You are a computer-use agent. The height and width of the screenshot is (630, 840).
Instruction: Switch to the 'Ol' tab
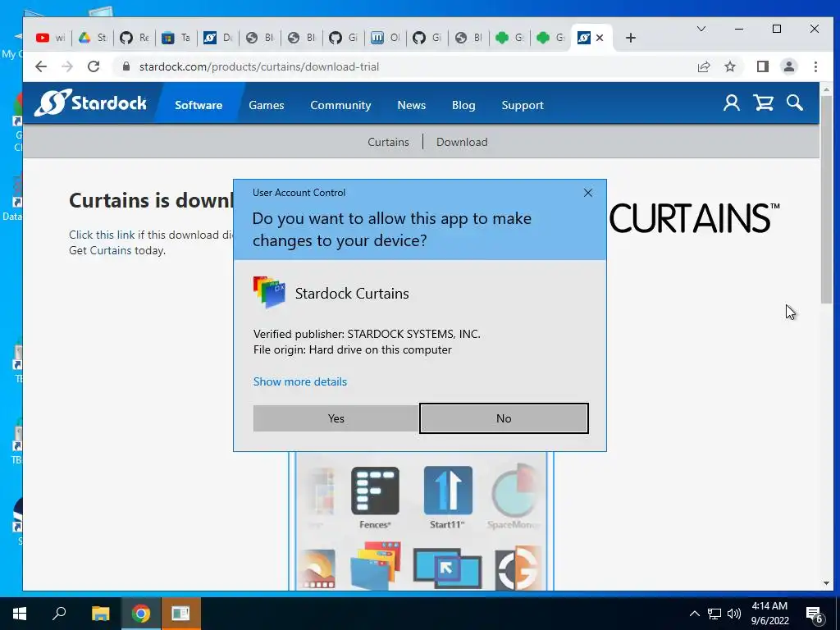[386, 38]
